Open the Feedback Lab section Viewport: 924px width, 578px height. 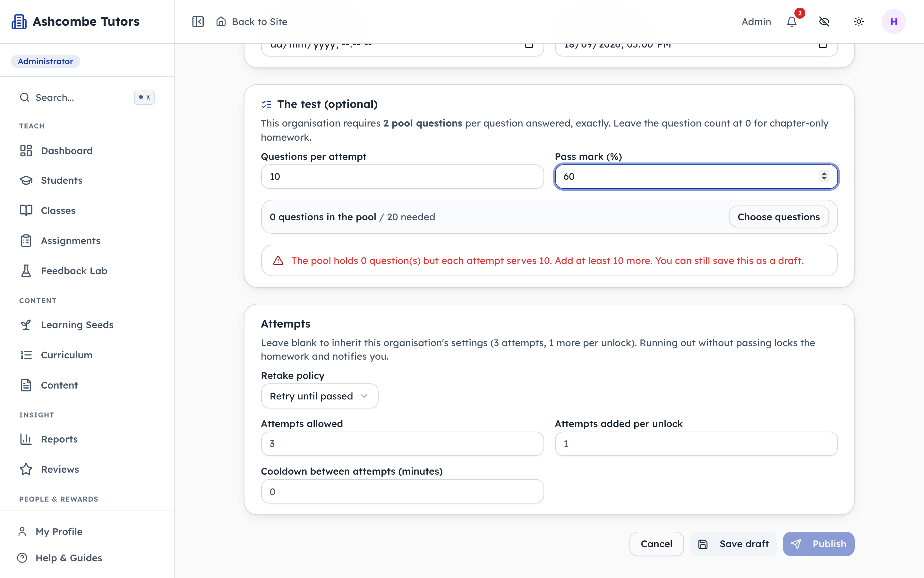pyautogui.click(x=87, y=271)
